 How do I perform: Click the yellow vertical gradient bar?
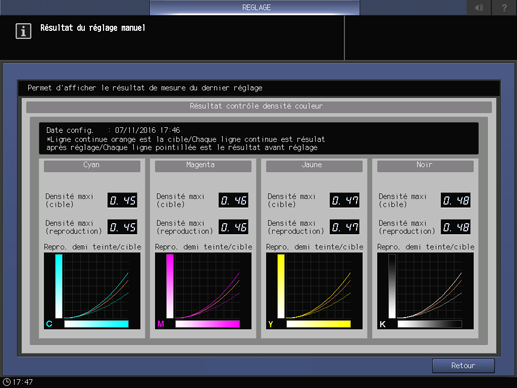click(281, 286)
